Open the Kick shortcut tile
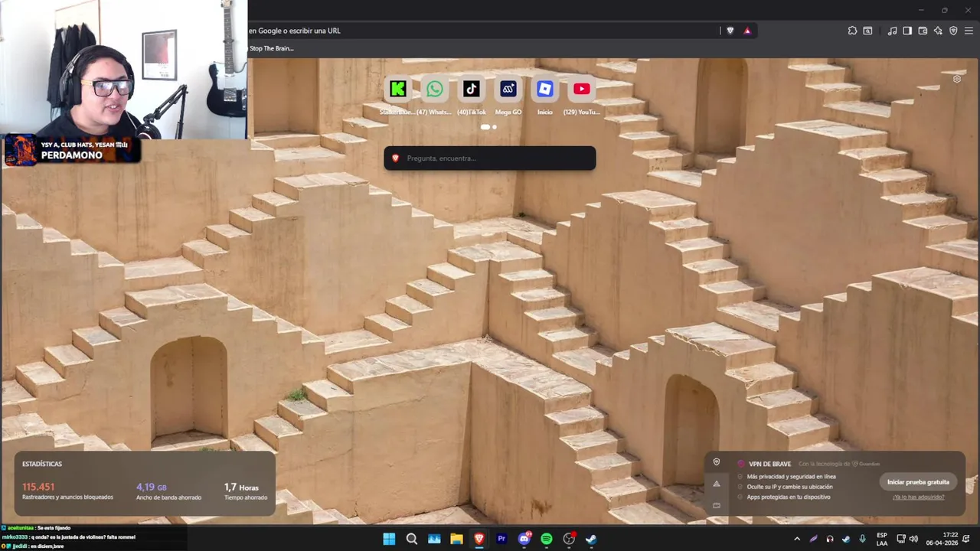This screenshot has width=980, height=551. tap(397, 90)
